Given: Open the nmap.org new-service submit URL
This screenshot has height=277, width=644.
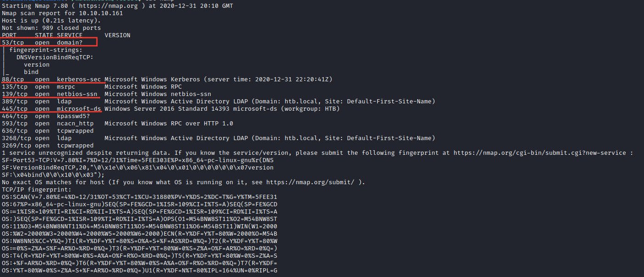Looking at the screenshot, I should click(540, 153).
